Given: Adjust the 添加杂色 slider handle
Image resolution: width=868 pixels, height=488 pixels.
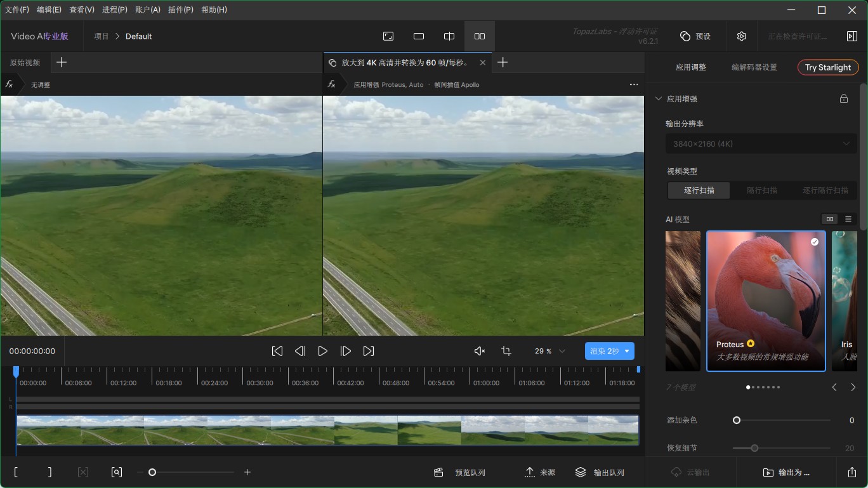Looking at the screenshot, I should [737, 420].
